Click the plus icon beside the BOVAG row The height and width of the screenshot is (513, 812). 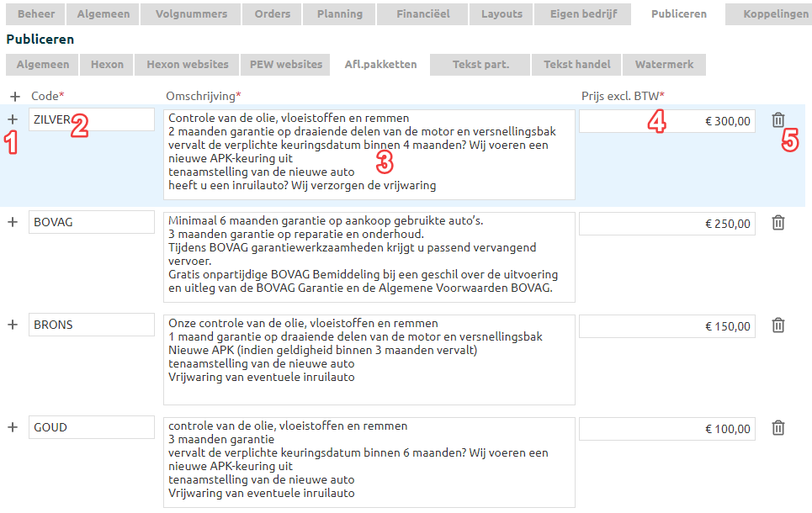point(13,222)
